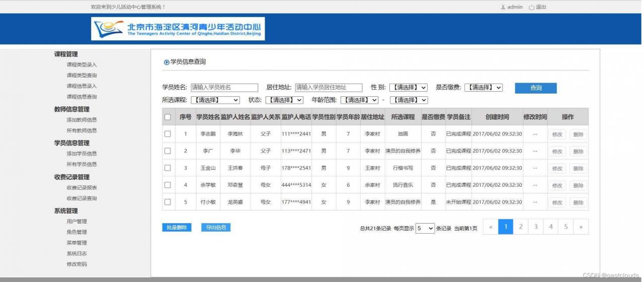
Task: Click the 学员姓名 input field
Action: 224,88
